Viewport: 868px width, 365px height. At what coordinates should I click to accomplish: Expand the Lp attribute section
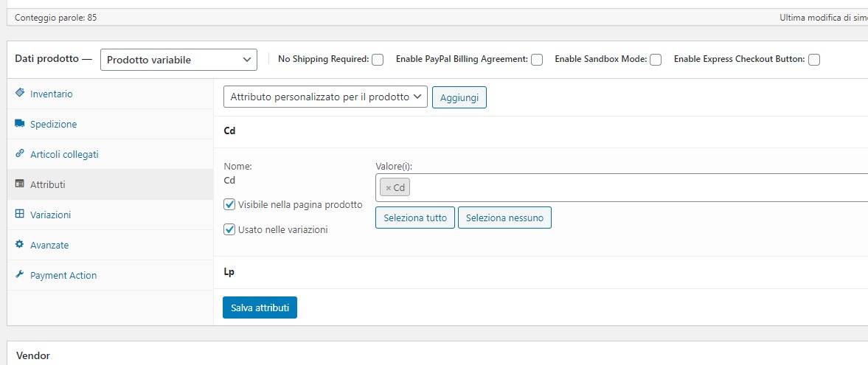tap(541, 272)
